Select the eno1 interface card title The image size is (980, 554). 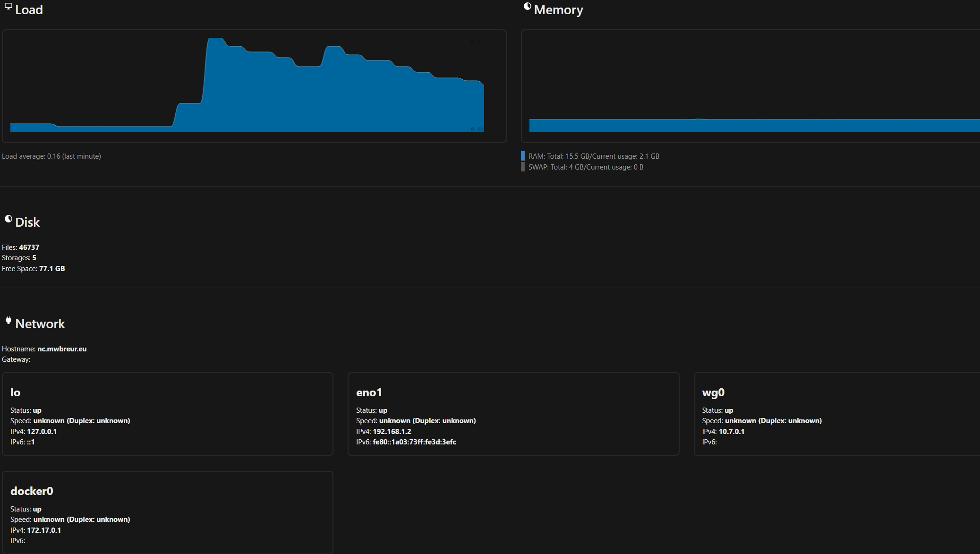369,392
